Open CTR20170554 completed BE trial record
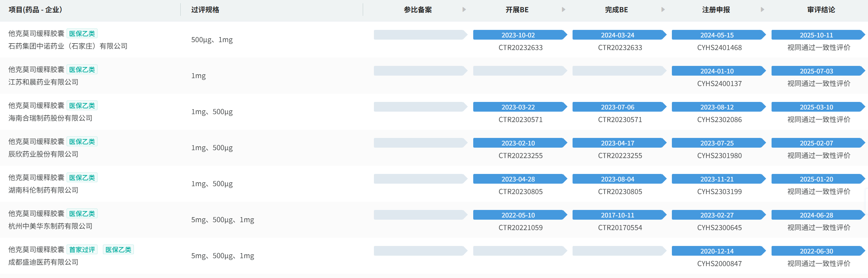868x278 pixels. pos(620,228)
